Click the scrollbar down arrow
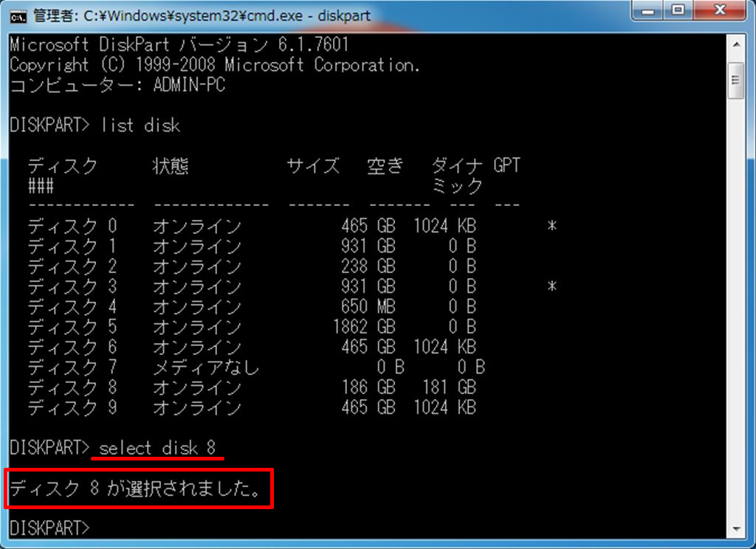Screen dimensions: 756x549 tap(736, 528)
